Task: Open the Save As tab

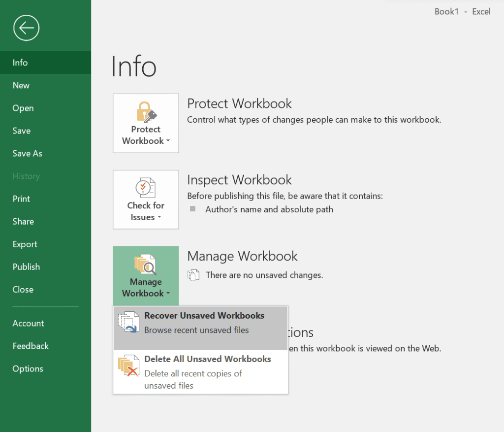Action: (x=28, y=153)
